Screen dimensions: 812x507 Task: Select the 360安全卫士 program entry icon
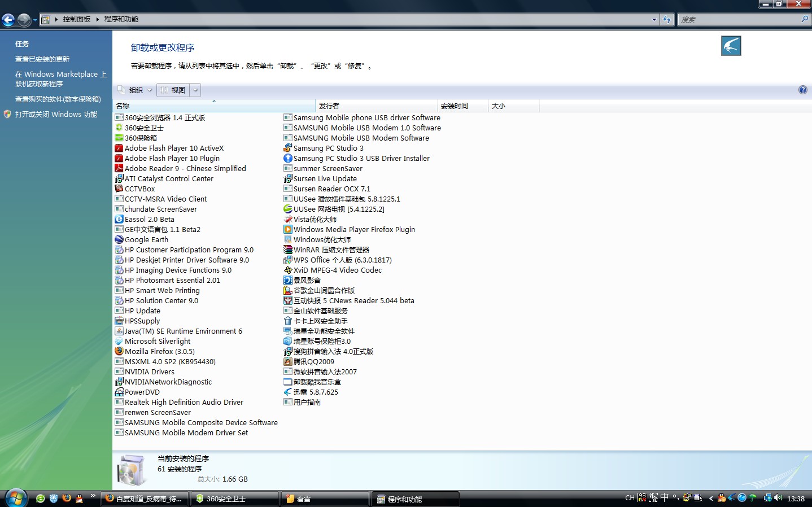[119, 128]
